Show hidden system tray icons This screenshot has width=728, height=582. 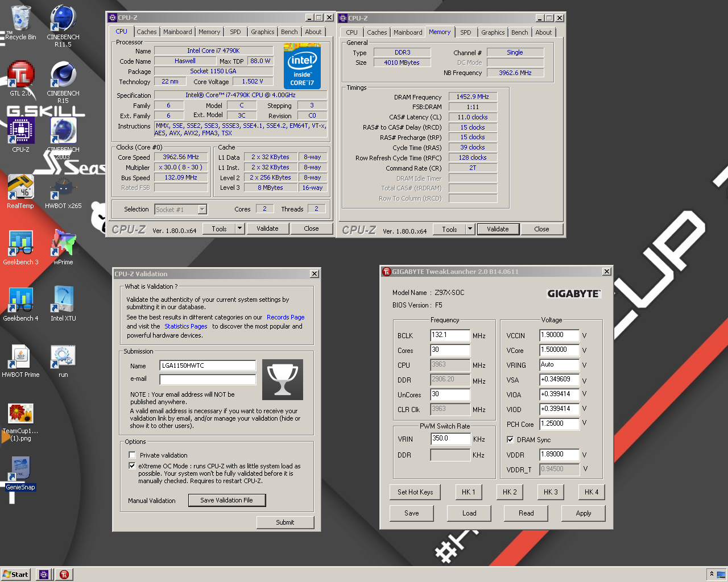(711, 574)
